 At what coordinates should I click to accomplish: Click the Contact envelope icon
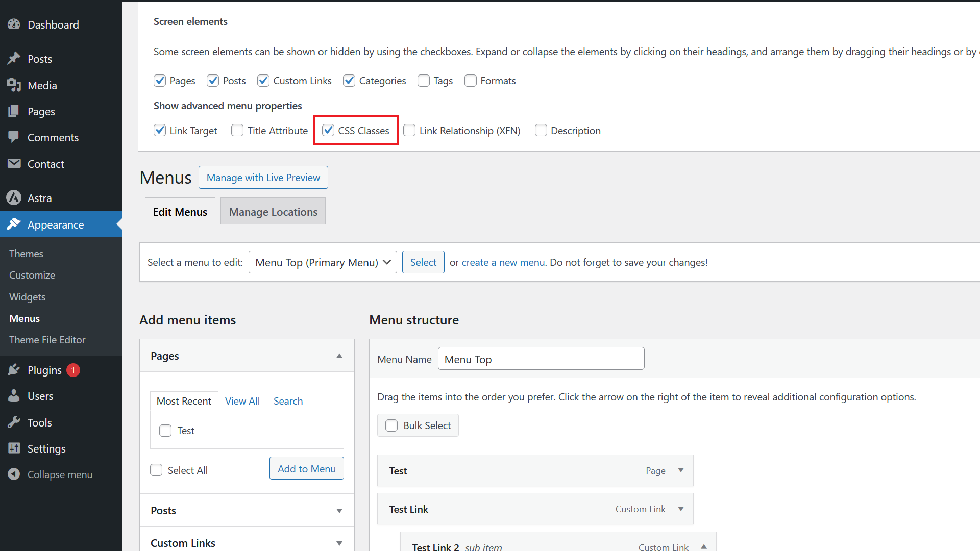14,163
